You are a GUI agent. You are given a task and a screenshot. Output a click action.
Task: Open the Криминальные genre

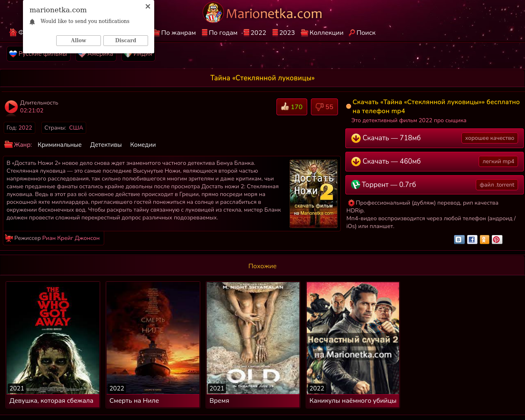(x=59, y=145)
